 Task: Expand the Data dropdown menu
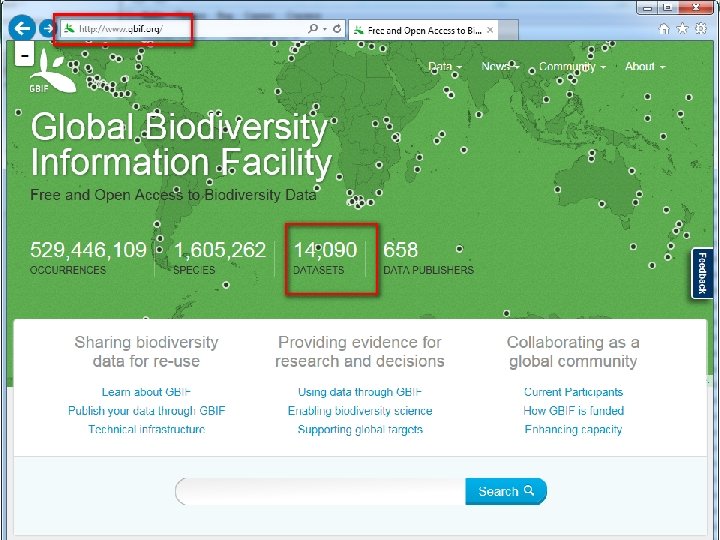click(445, 67)
